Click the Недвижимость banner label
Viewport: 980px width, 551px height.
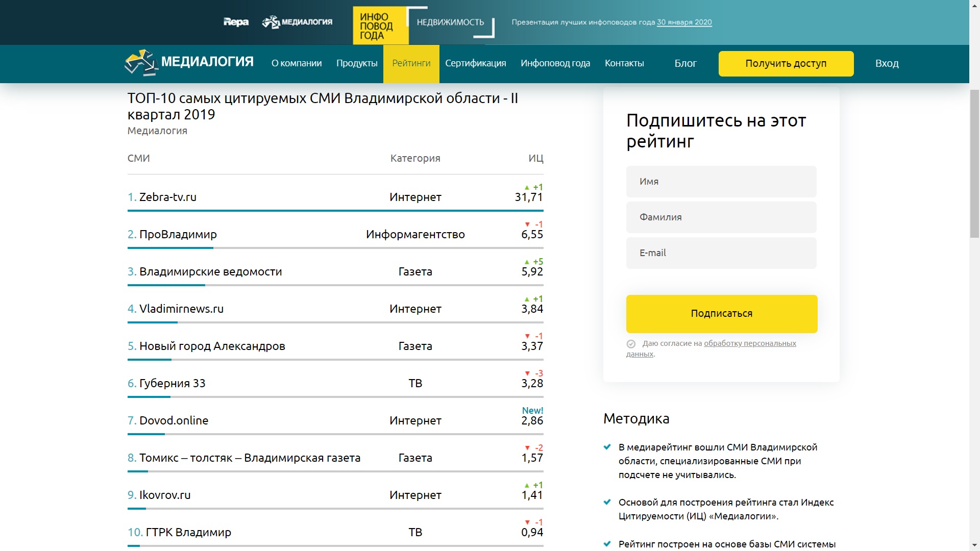pos(450,22)
